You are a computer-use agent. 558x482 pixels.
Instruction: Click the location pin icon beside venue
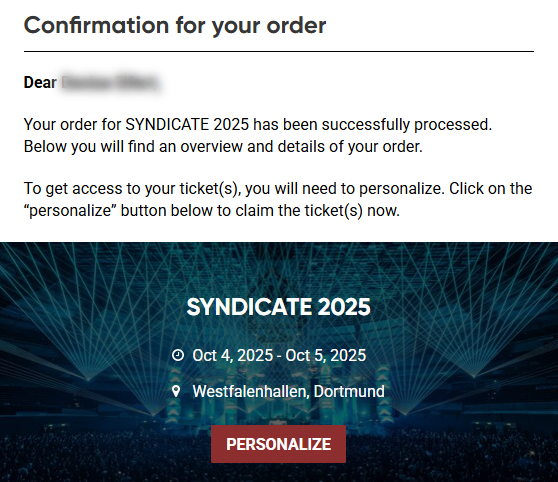(176, 391)
